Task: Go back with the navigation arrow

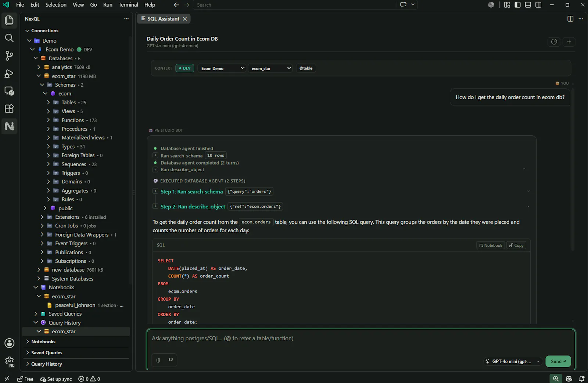Action: click(x=176, y=5)
